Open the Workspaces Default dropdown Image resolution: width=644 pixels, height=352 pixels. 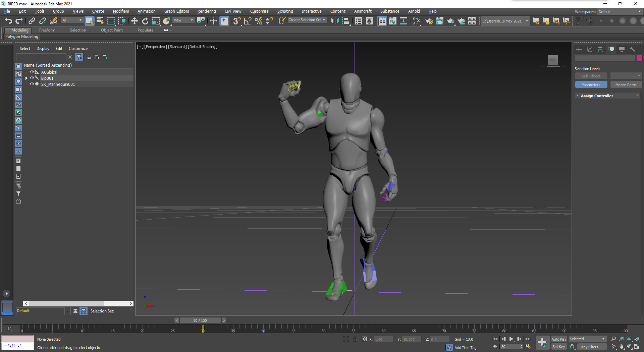coord(620,12)
